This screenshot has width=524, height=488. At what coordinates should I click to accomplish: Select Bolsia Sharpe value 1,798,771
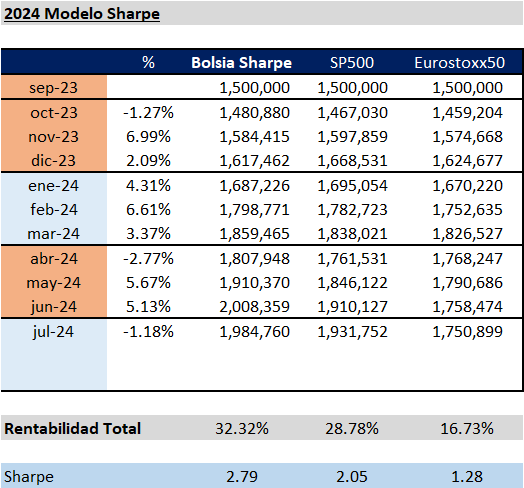click(254, 210)
